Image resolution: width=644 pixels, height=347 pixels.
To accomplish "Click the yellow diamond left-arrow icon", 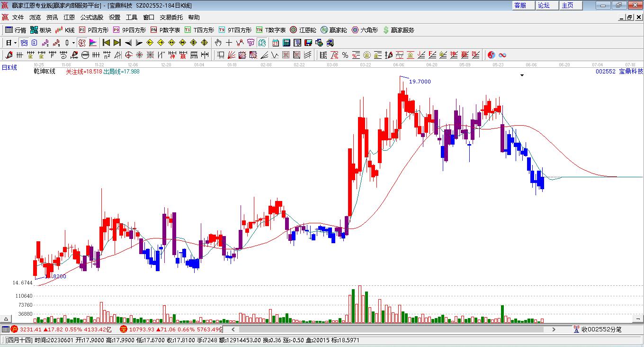I will 150,43.
